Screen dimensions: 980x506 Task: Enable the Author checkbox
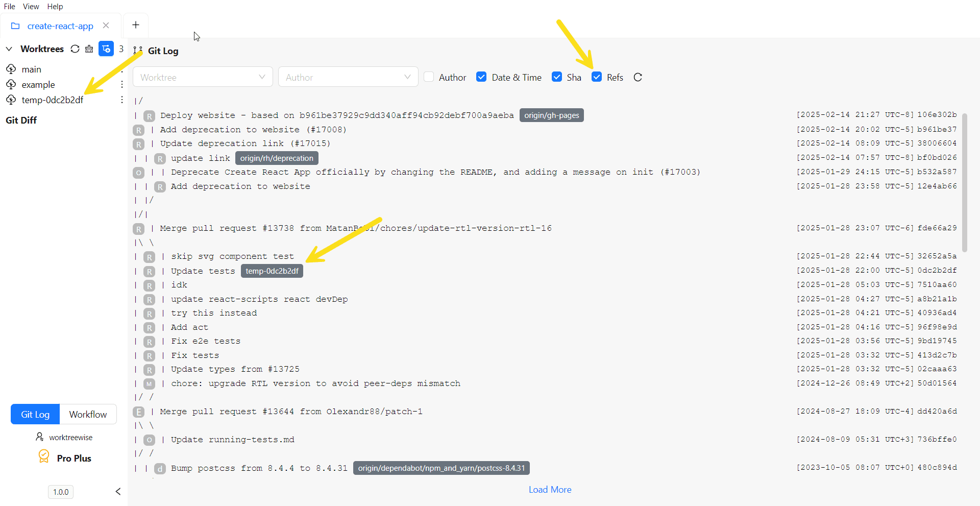click(430, 77)
